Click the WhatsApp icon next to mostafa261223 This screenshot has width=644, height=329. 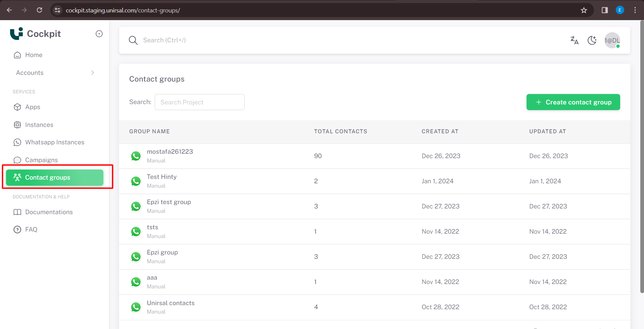click(x=136, y=156)
